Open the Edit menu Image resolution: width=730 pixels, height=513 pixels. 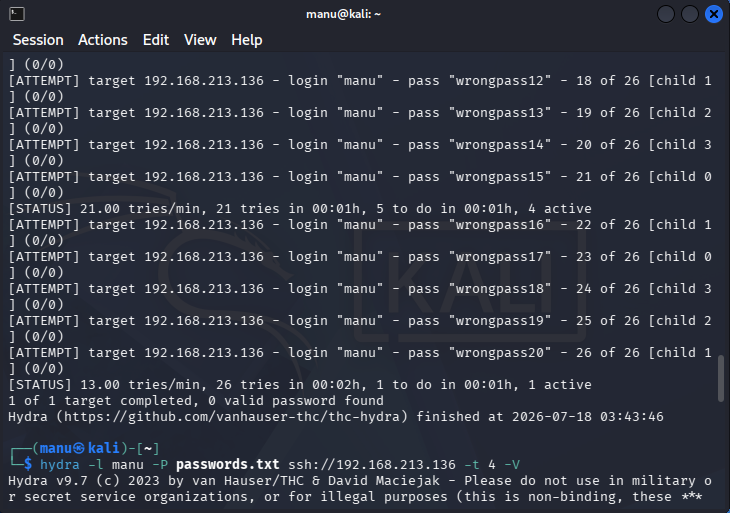tap(155, 40)
